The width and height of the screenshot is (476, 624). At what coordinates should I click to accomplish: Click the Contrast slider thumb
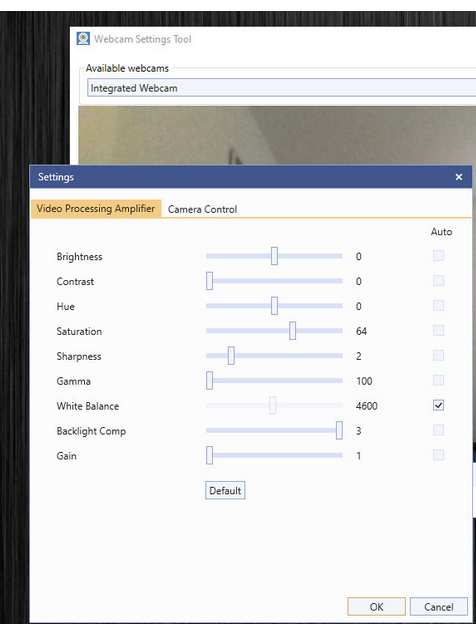209,281
